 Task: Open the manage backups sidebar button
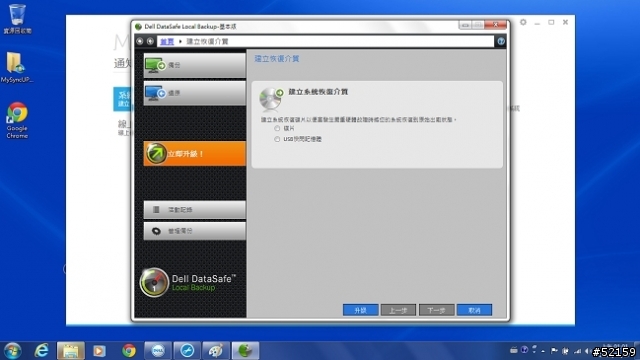point(195,231)
